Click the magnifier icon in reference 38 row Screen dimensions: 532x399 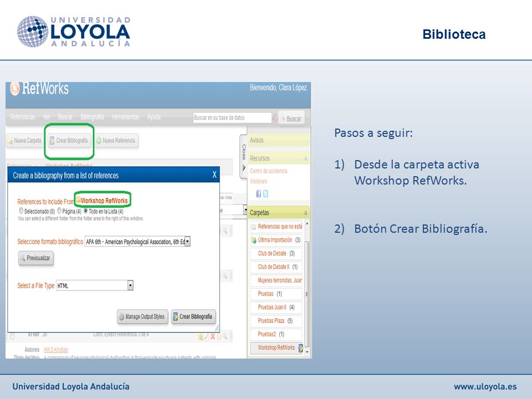[226, 336]
